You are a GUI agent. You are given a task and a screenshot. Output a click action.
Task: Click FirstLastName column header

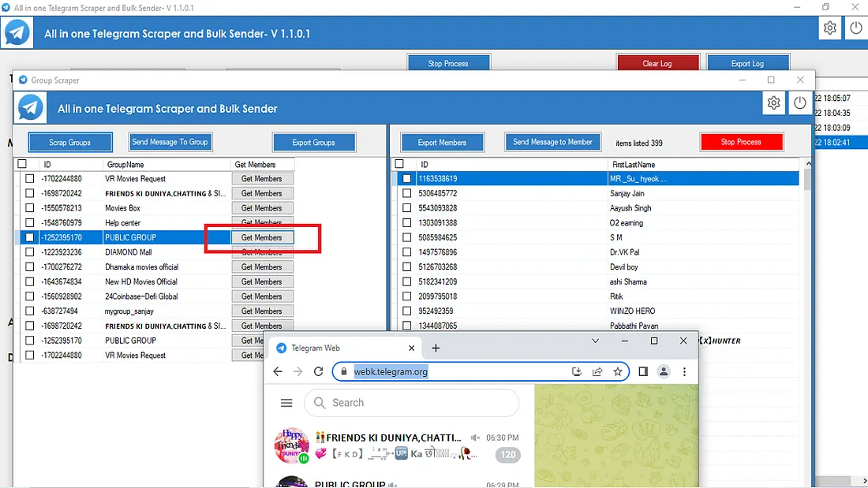point(703,164)
